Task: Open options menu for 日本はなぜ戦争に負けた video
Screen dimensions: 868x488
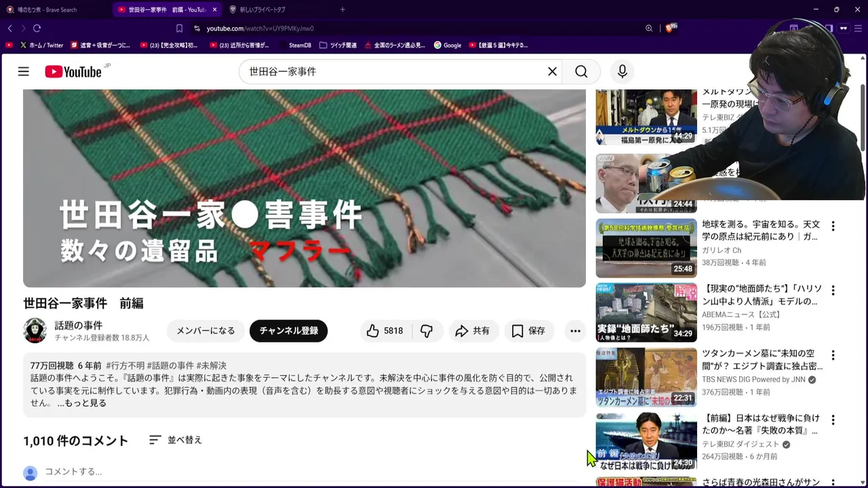Action: (x=833, y=420)
